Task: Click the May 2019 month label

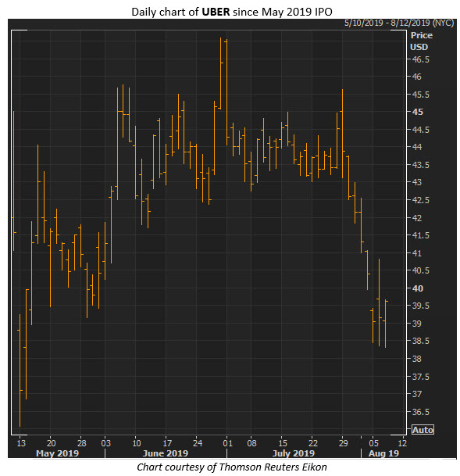Action: point(57,453)
